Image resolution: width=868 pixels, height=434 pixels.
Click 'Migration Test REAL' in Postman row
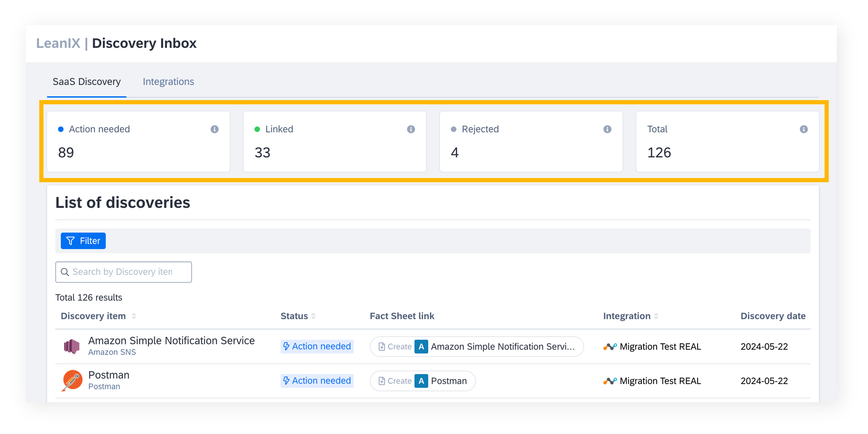tap(660, 381)
